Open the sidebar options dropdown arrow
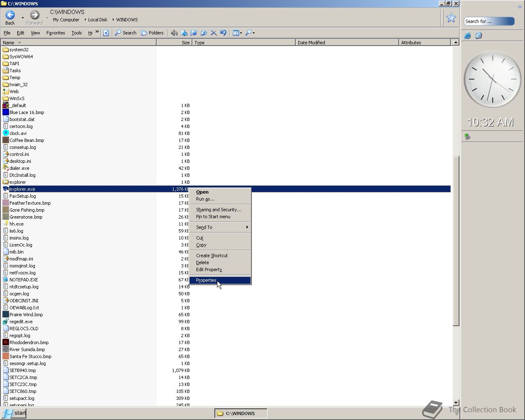The height and width of the screenshot is (420, 525). (x=520, y=7)
